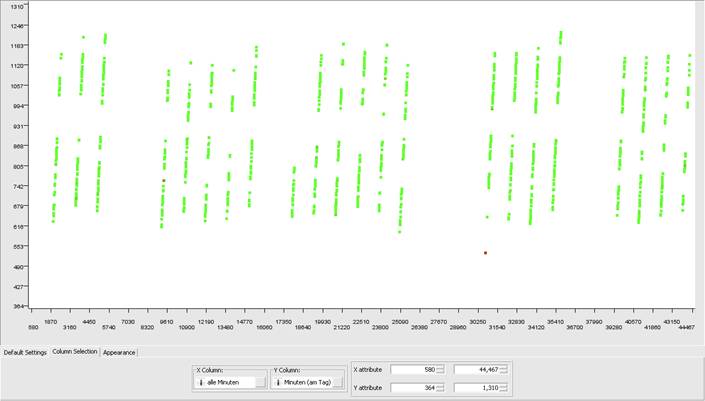Switch to the Default Settings tab
Screen dimensions: 705x401
[x=25, y=352]
